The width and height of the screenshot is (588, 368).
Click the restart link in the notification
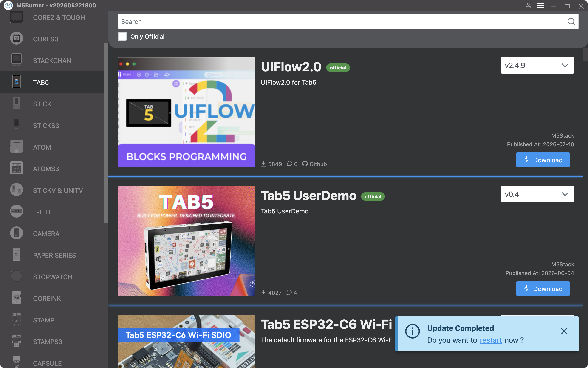491,340
